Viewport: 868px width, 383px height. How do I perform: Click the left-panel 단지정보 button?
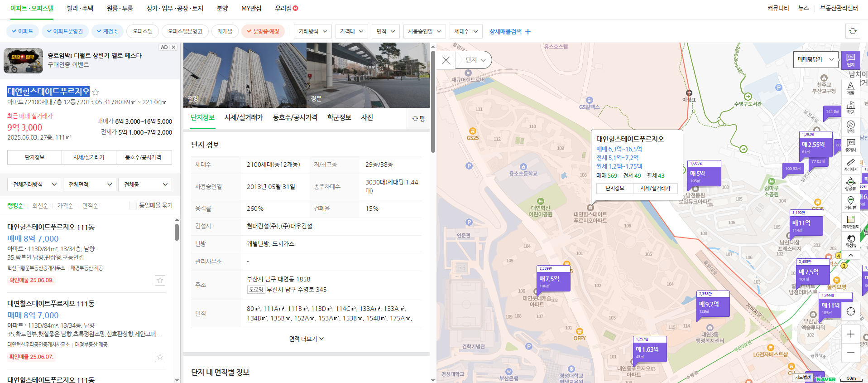(x=34, y=157)
